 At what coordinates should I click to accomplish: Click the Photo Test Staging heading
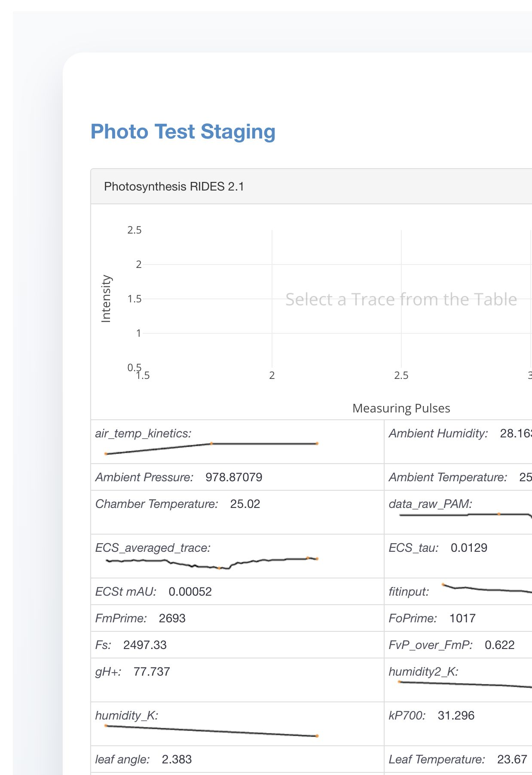pyautogui.click(x=183, y=132)
